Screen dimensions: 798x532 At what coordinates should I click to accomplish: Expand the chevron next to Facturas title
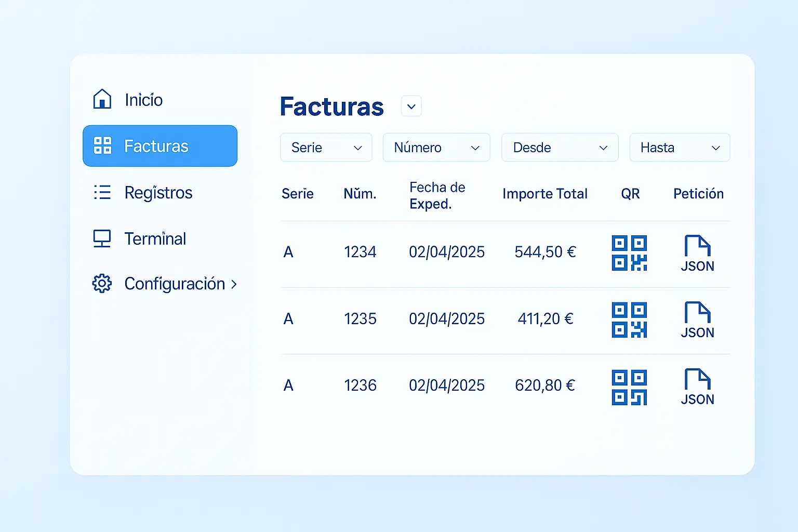(411, 107)
